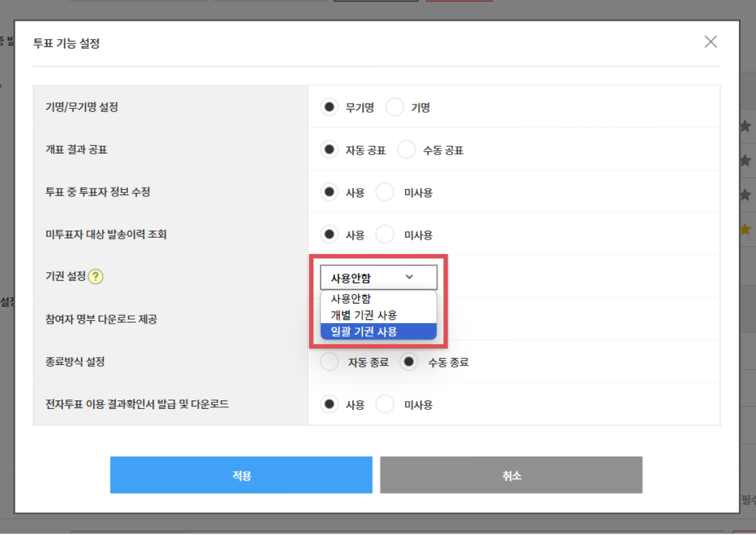Set 전자투표 이용 결과확인서 발급 to 사용

[329, 404]
